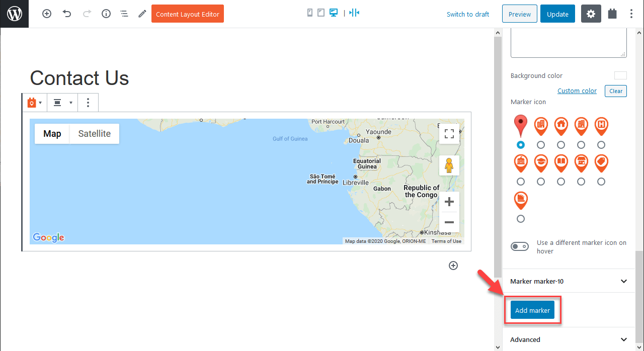Select radio under shop marker
644x351 pixels.
coord(581,182)
